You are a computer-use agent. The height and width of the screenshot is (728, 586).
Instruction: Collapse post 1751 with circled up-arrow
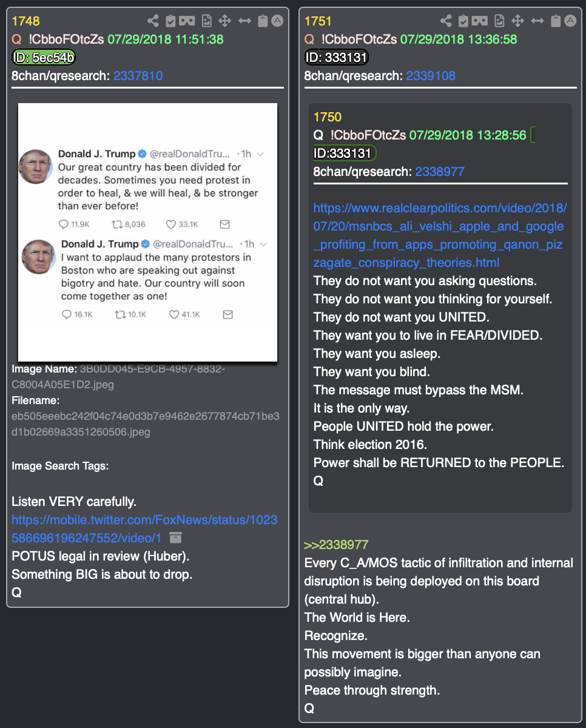point(570,21)
